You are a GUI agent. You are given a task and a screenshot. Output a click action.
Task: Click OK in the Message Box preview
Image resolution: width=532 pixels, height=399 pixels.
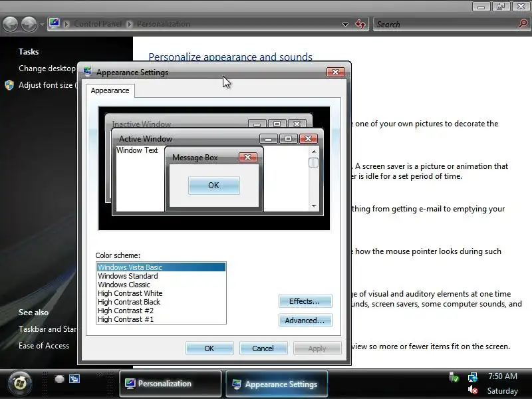click(x=213, y=186)
